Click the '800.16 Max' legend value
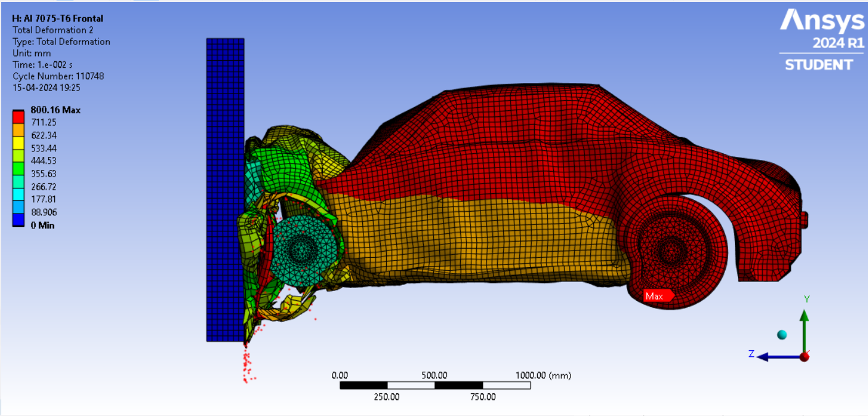The image size is (868, 416). click(55, 110)
